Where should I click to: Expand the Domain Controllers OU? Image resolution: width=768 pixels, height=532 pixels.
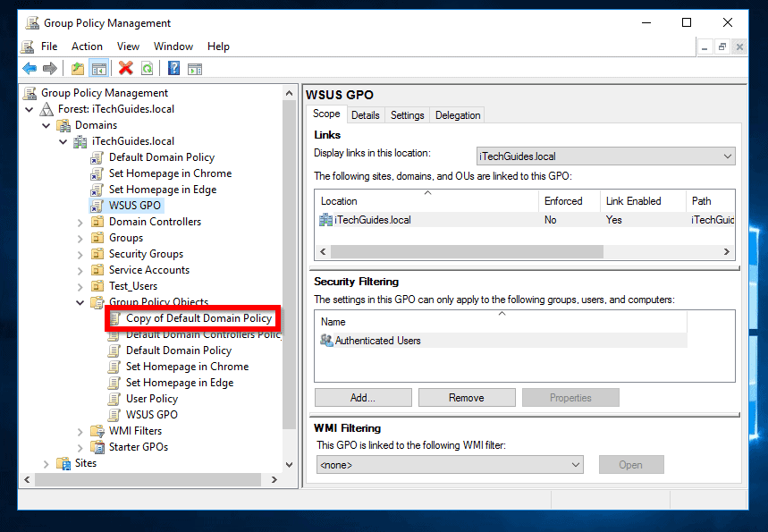pyautogui.click(x=80, y=222)
